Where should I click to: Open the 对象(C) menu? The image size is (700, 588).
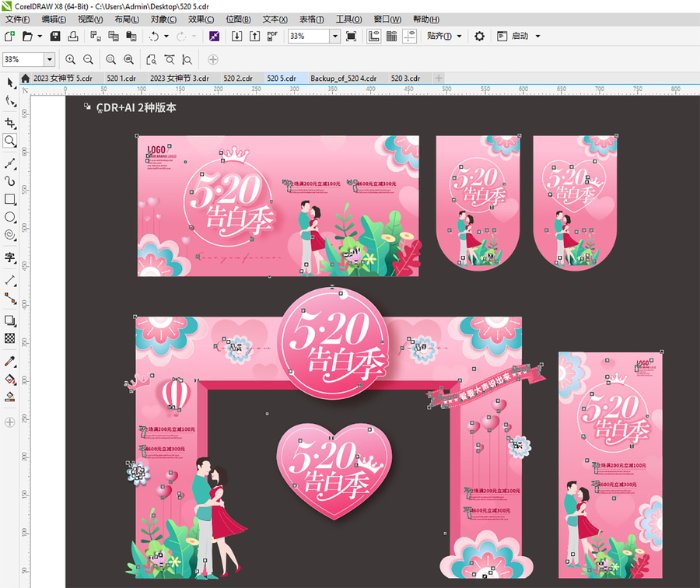point(163,19)
